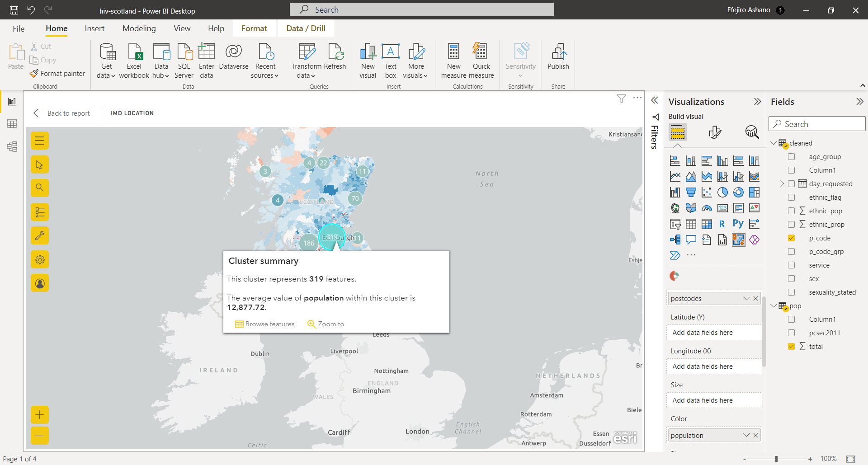Uncheck the p_code field
Image resolution: width=868 pixels, height=465 pixels.
tap(791, 238)
